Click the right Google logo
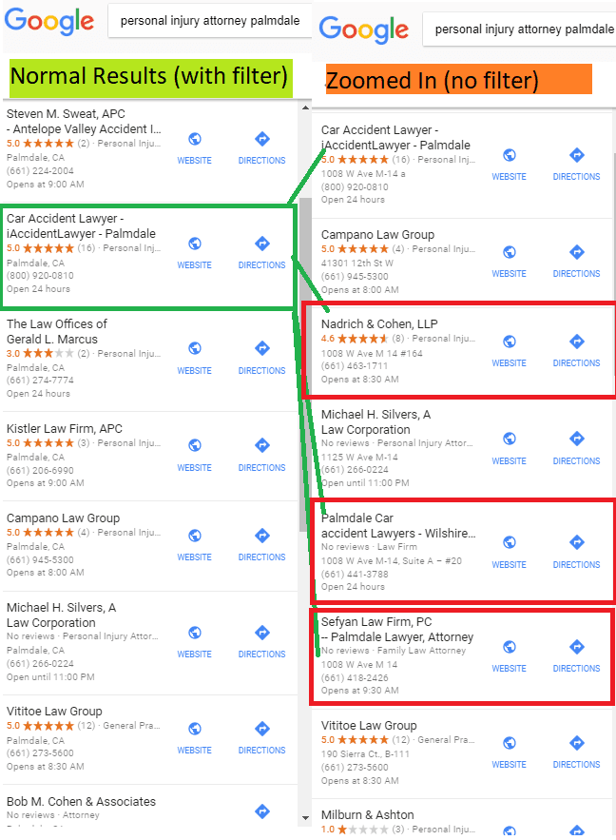The image size is (616, 840). (364, 29)
